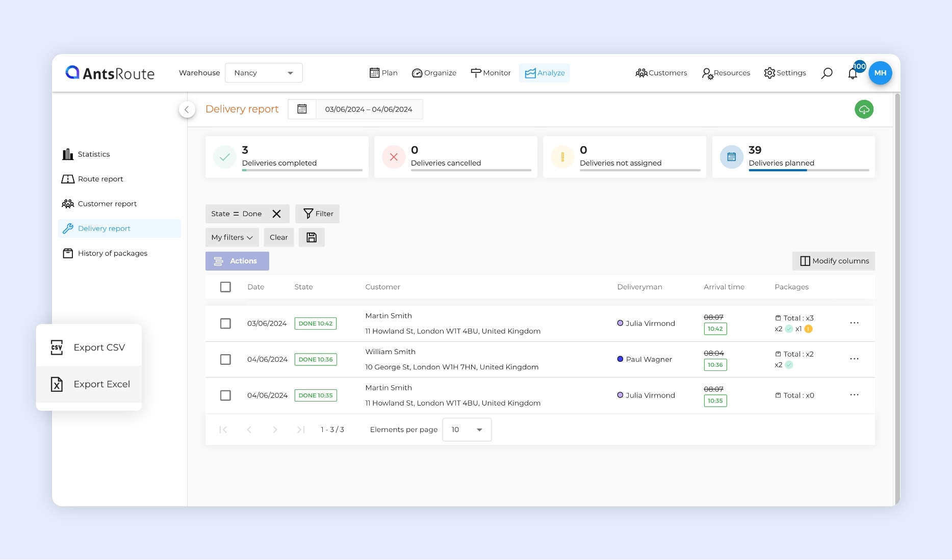Open the notifications bell

coord(853,74)
